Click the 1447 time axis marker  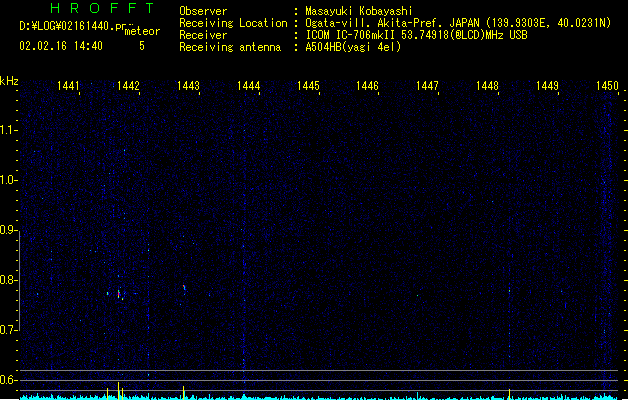point(427,86)
